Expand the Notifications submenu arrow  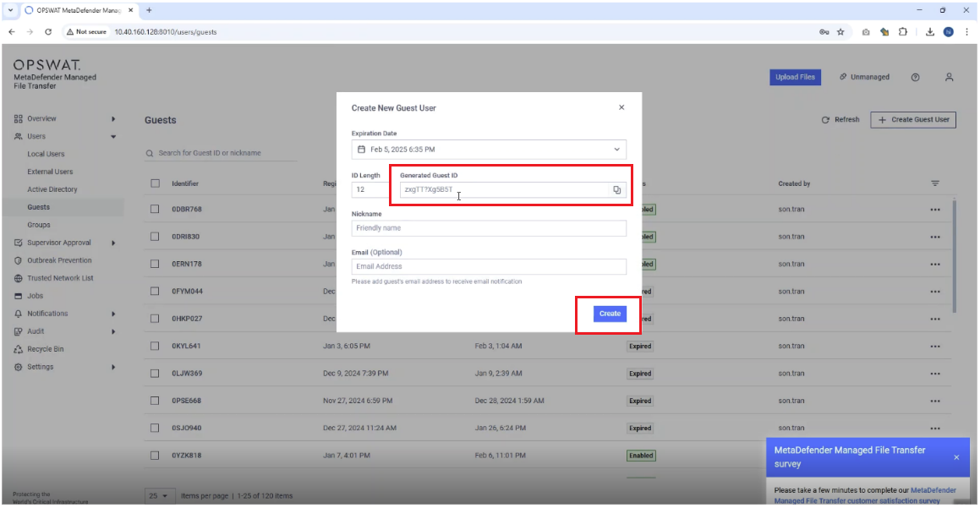(113, 314)
